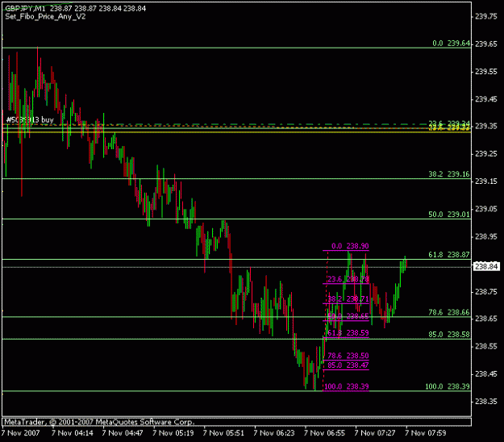Select the green '85.0 238.58' Fibonacci level label
Image resolution: width=504 pixels, height=442 pixels.
pos(449,334)
